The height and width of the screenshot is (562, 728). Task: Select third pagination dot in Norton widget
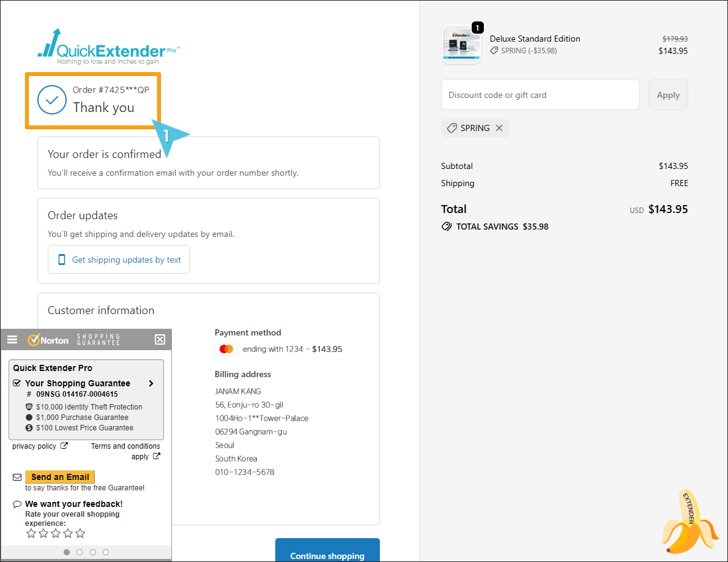tap(93, 552)
